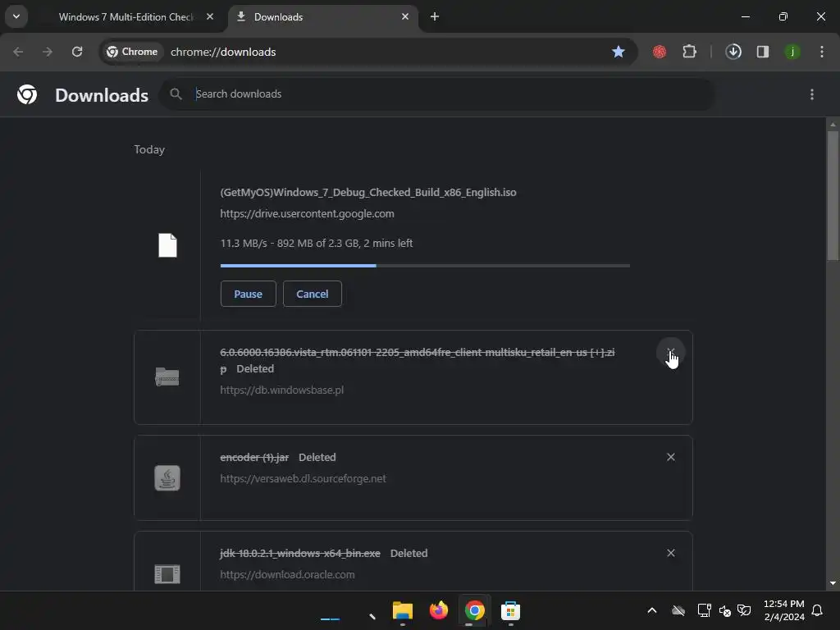The height and width of the screenshot is (630, 840).
Task: Open the Windows 7 Debug ISO file link
Action: 368,192
